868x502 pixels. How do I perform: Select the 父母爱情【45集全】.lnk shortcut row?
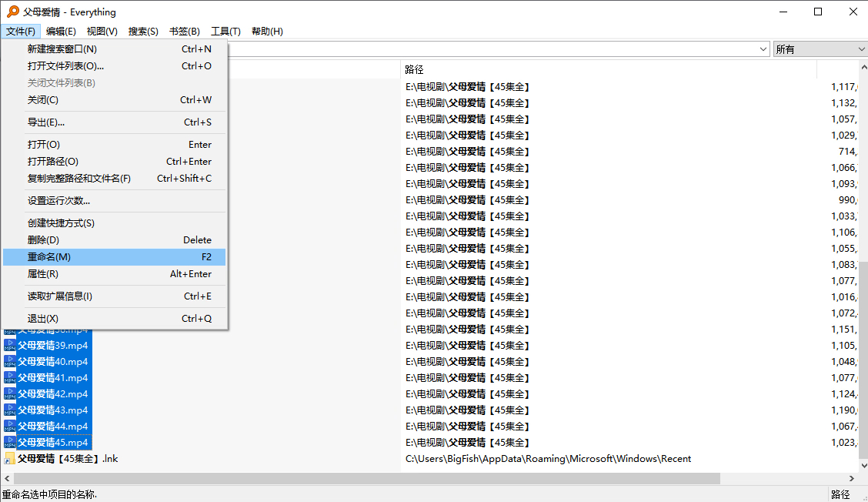click(x=68, y=458)
